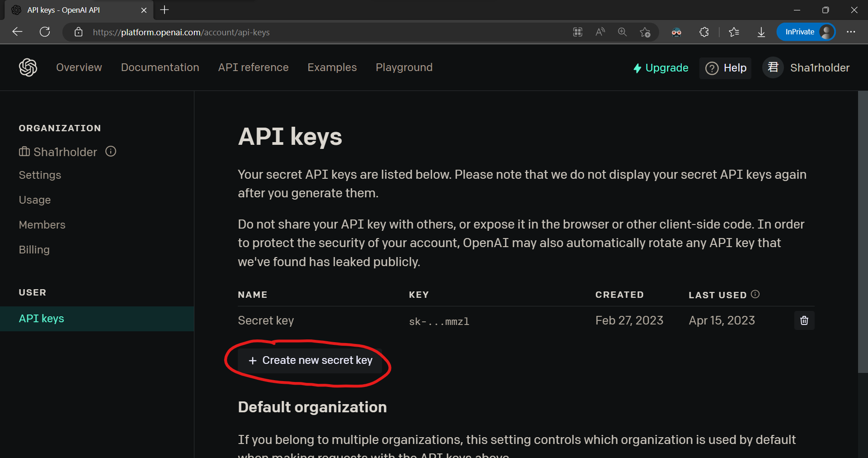Open Settings in the Organization sidebar
Screen dimensions: 868x458
point(40,175)
